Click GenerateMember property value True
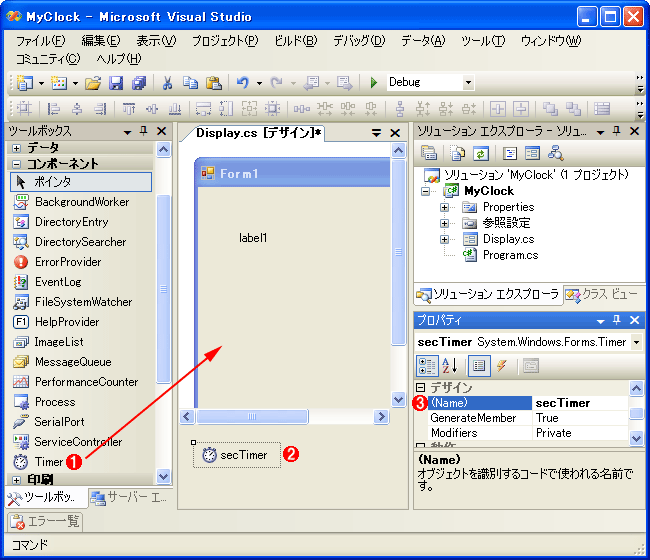The image size is (650, 560). (580, 418)
